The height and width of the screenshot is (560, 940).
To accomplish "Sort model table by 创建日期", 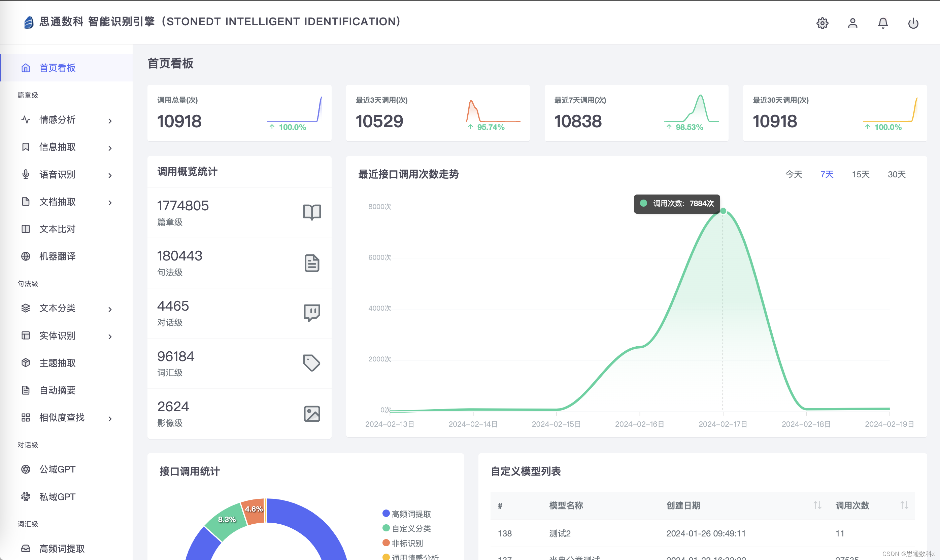I will point(817,505).
